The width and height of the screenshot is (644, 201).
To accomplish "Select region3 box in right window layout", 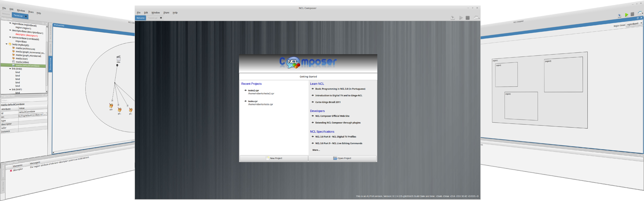I will (x=564, y=75).
